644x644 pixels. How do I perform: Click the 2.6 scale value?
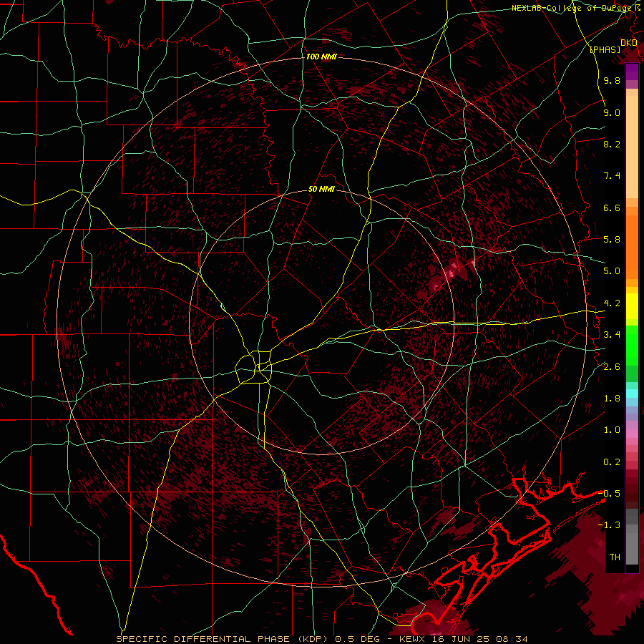(612, 367)
